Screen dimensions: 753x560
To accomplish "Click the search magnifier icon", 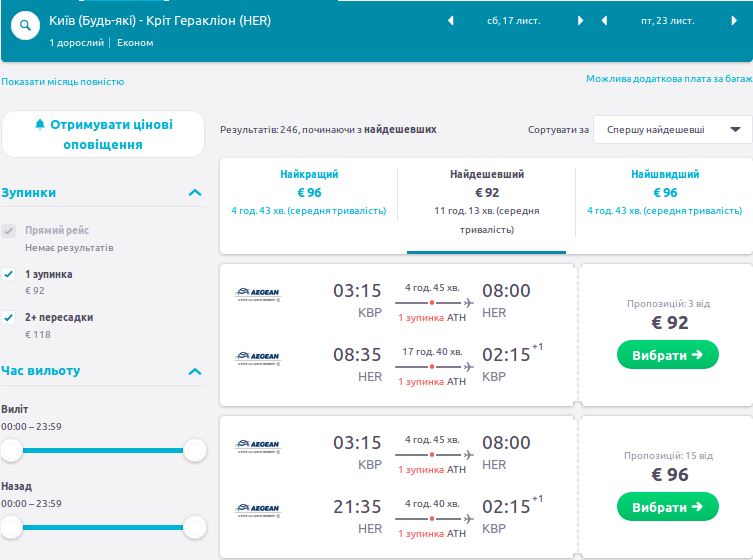I will 25,24.
